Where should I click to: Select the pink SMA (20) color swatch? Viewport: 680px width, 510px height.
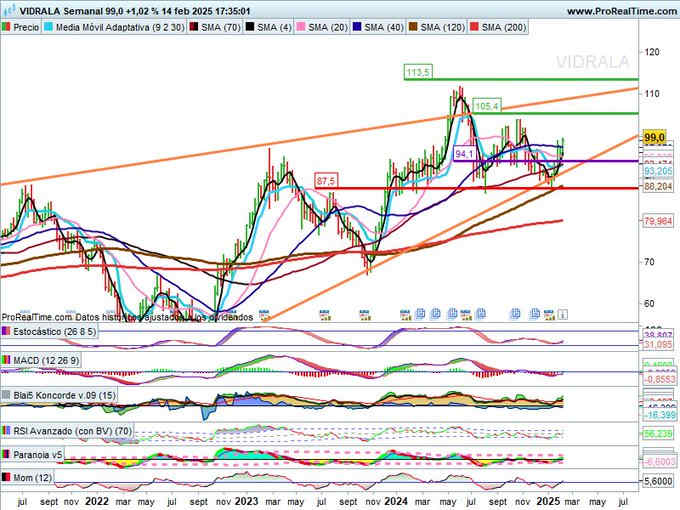[301, 27]
